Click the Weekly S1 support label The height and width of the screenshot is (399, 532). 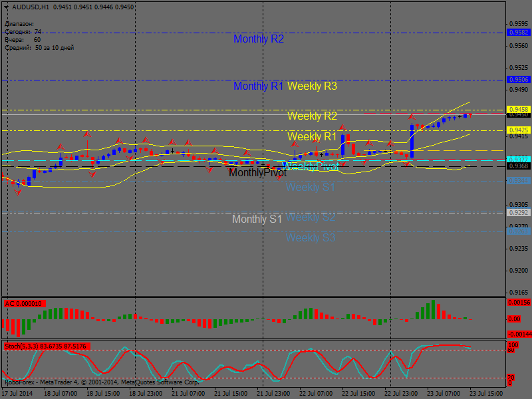click(x=311, y=188)
